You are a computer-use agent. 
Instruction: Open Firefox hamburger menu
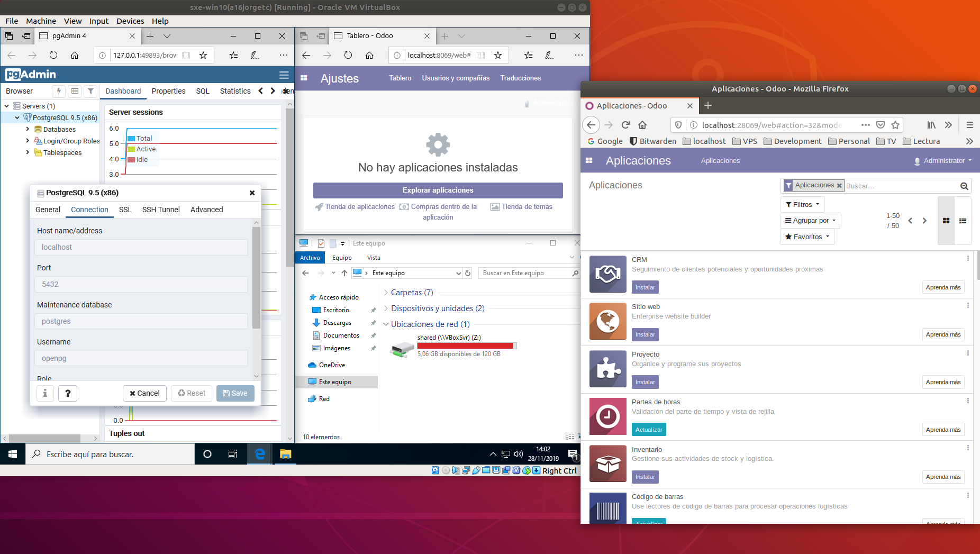[x=969, y=125]
